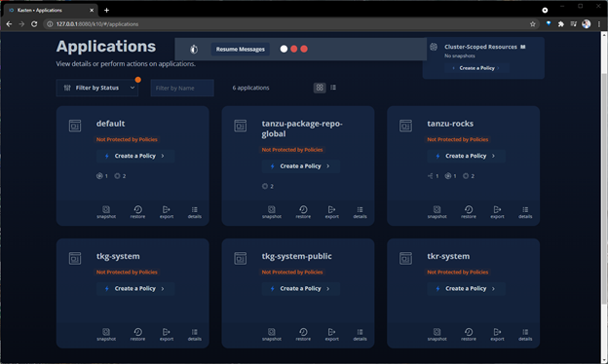
Task: Focus the Filter by Name field
Action: tap(182, 88)
